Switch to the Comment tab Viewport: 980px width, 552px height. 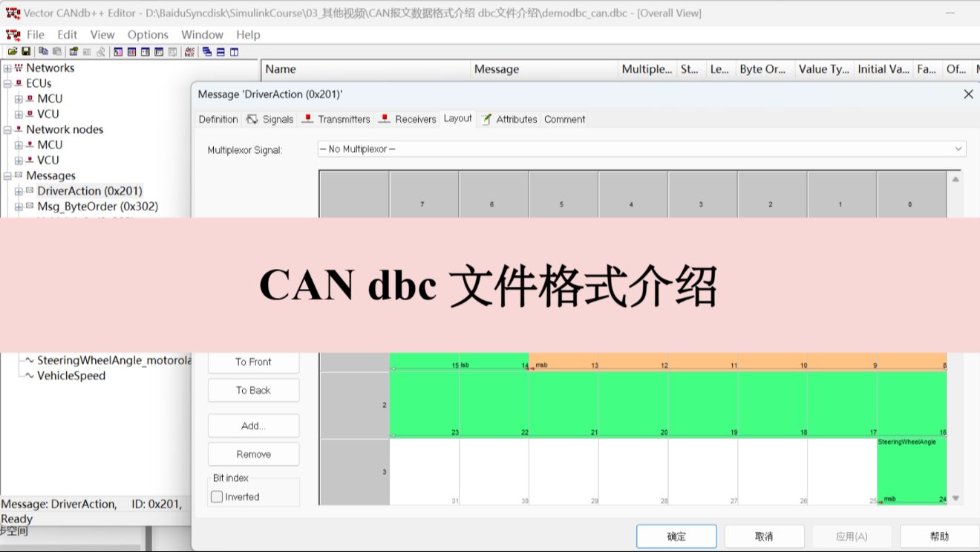point(565,119)
